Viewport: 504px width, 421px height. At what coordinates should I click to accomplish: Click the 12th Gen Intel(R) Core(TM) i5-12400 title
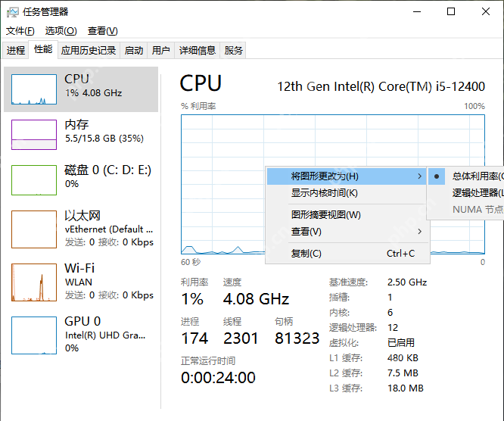tap(381, 86)
